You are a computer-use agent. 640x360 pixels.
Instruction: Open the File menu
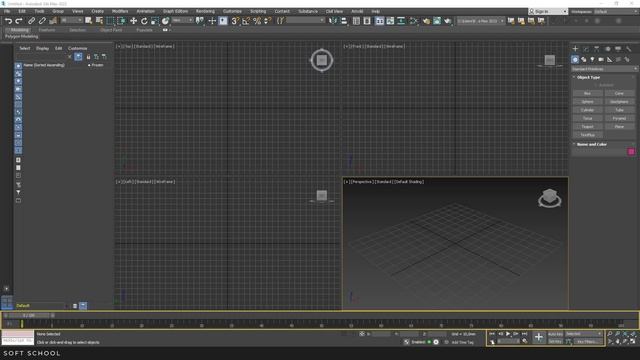pyautogui.click(x=7, y=11)
